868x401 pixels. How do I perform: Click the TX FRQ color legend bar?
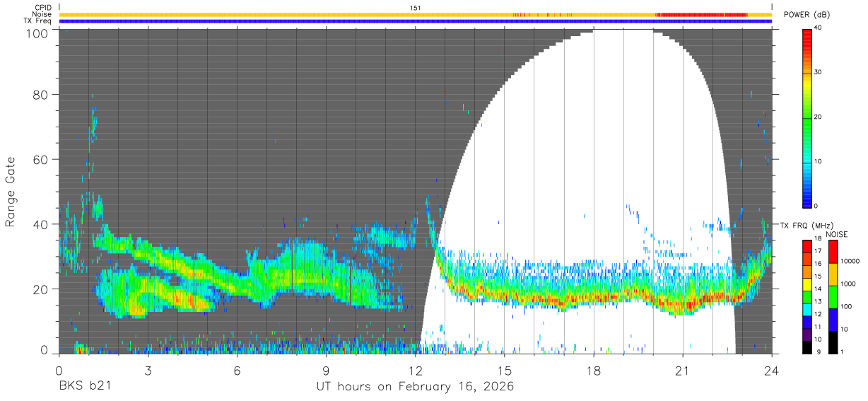(807, 296)
